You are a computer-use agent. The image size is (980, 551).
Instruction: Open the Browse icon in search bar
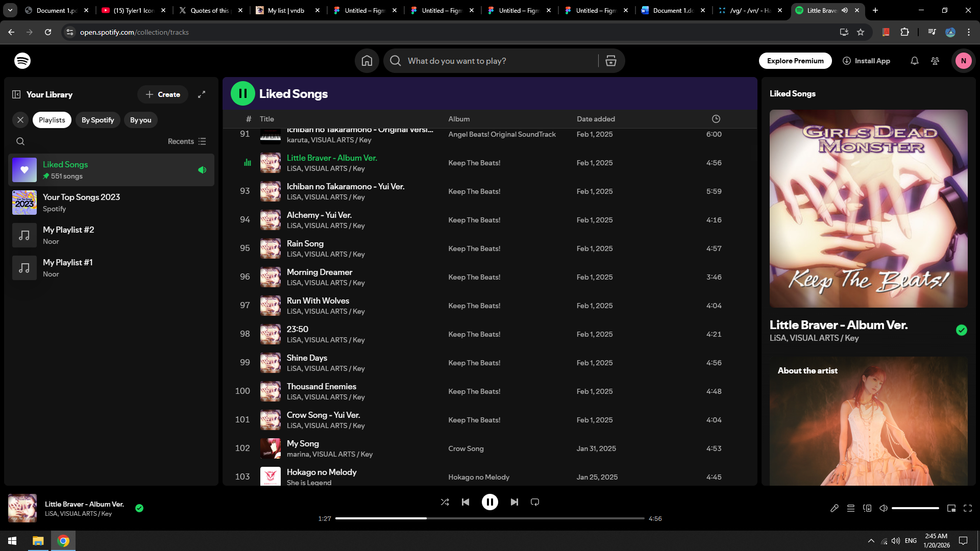[610, 61]
